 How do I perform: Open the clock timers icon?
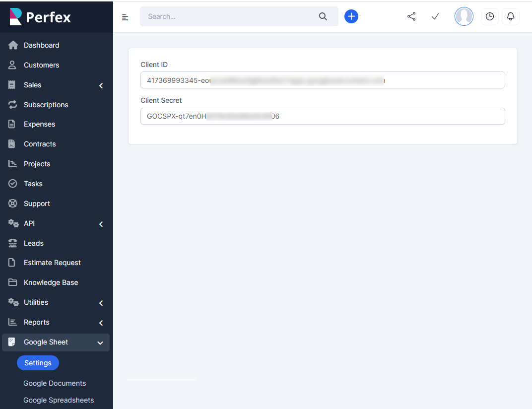490,16
